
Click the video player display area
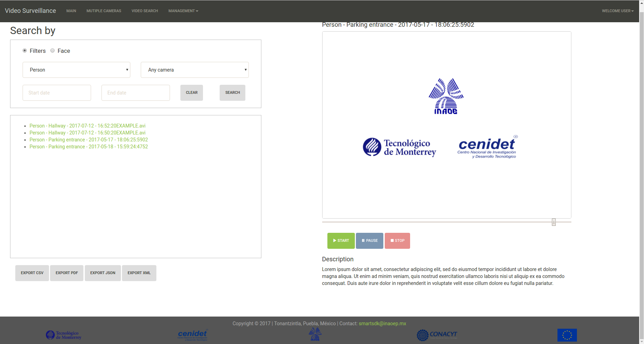(x=447, y=125)
